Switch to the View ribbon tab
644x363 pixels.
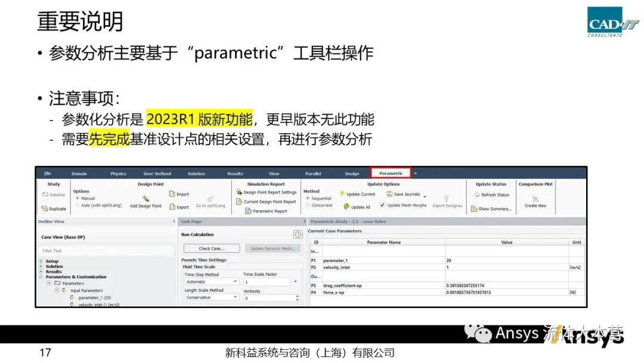pyautogui.click(x=274, y=174)
